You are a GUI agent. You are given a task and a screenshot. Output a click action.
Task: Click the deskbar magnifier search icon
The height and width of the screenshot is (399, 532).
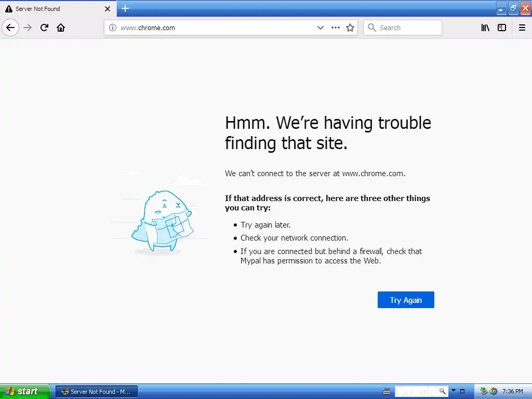pyautogui.click(x=442, y=392)
